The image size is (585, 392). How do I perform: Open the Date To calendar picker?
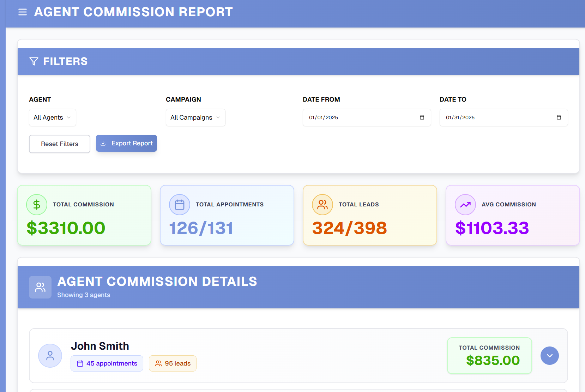[559, 117]
